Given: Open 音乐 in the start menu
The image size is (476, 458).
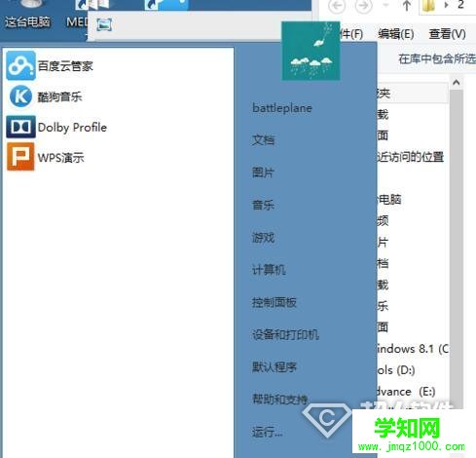Looking at the screenshot, I should [263, 205].
